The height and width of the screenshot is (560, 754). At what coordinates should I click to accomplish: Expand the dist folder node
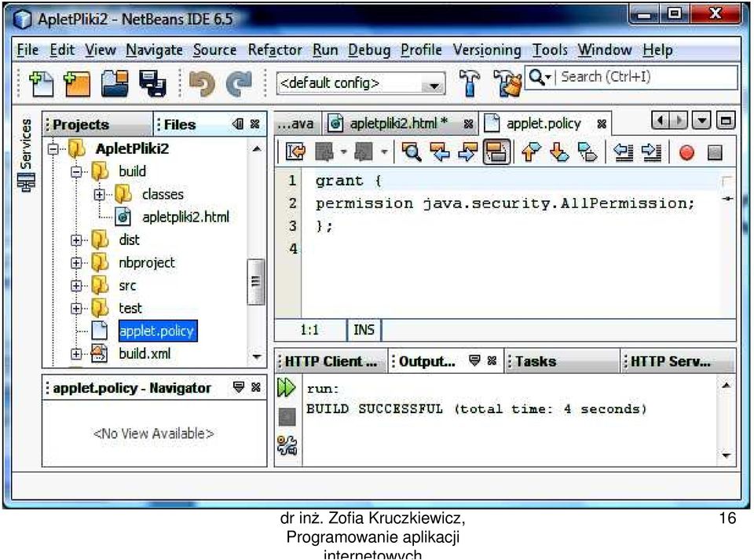pyautogui.click(x=76, y=240)
